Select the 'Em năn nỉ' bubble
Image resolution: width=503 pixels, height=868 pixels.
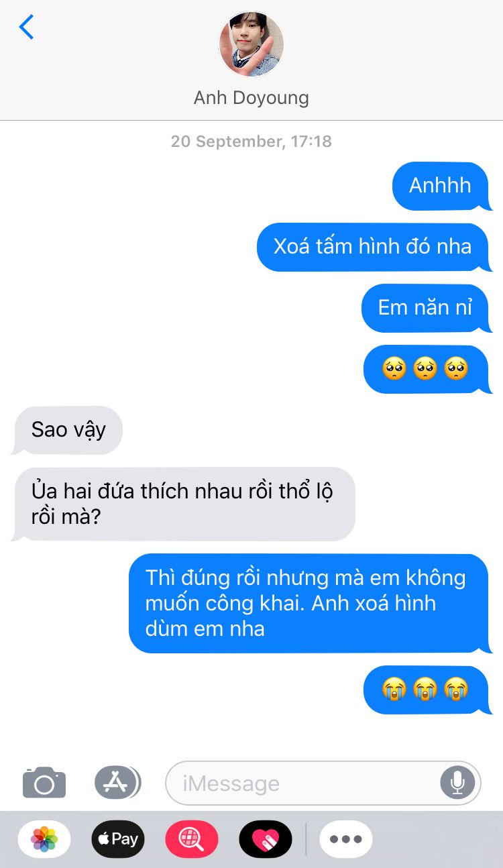[x=426, y=308]
